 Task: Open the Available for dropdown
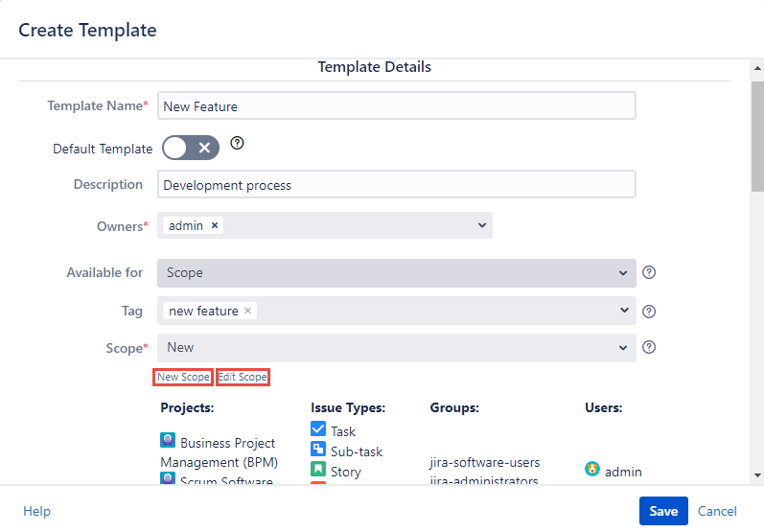coord(624,273)
